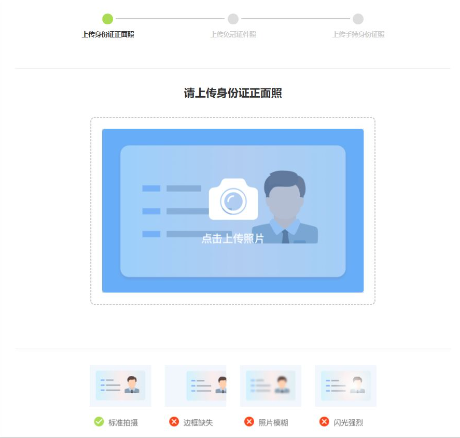Select the second step label under middle dot
Viewport: 460px width, 438px height.
[233, 34]
